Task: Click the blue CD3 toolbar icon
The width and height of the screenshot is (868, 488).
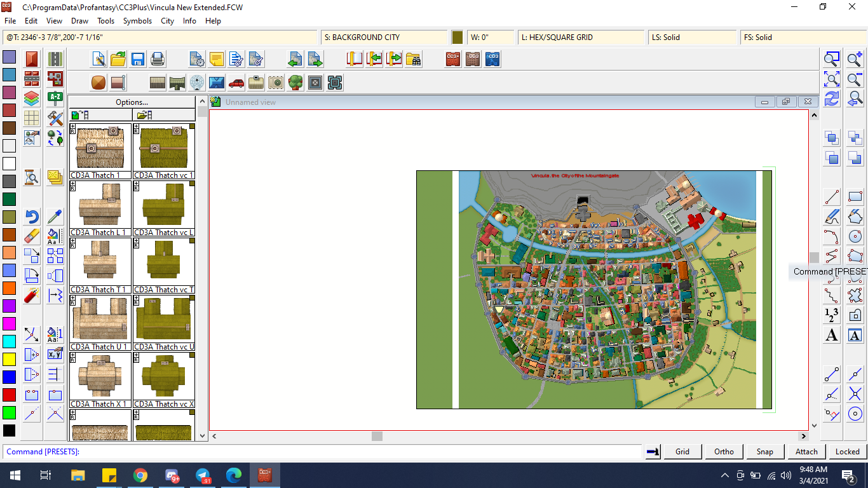Action: pos(492,60)
